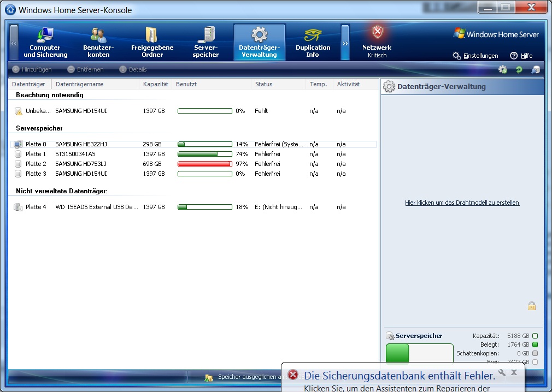The width and height of the screenshot is (552, 392).
Task: Sort by the Temp. column header
Action: (319, 84)
